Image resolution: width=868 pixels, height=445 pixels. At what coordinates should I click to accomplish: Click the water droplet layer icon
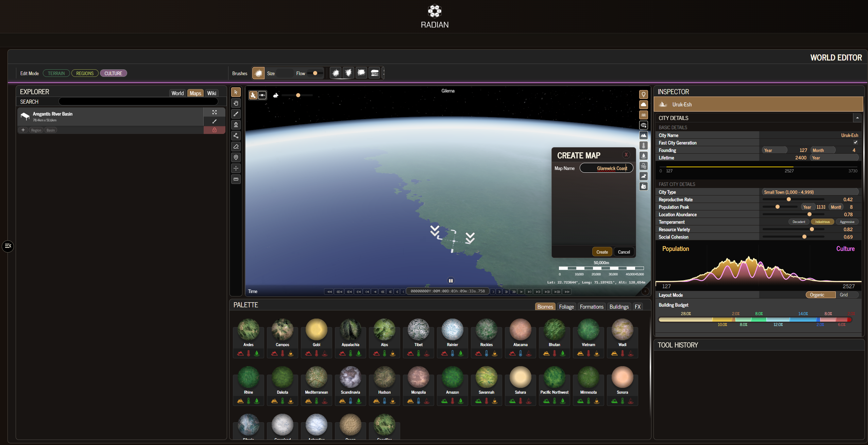(x=644, y=156)
